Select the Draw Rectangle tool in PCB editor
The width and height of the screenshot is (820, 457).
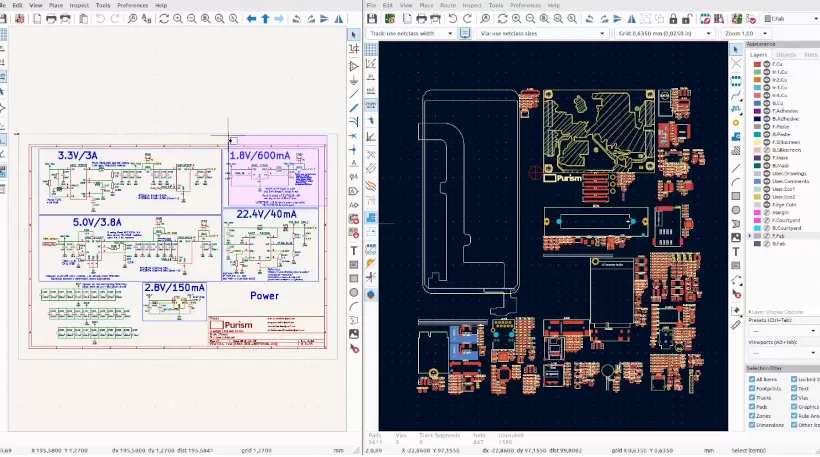pyautogui.click(x=736, y=196)
